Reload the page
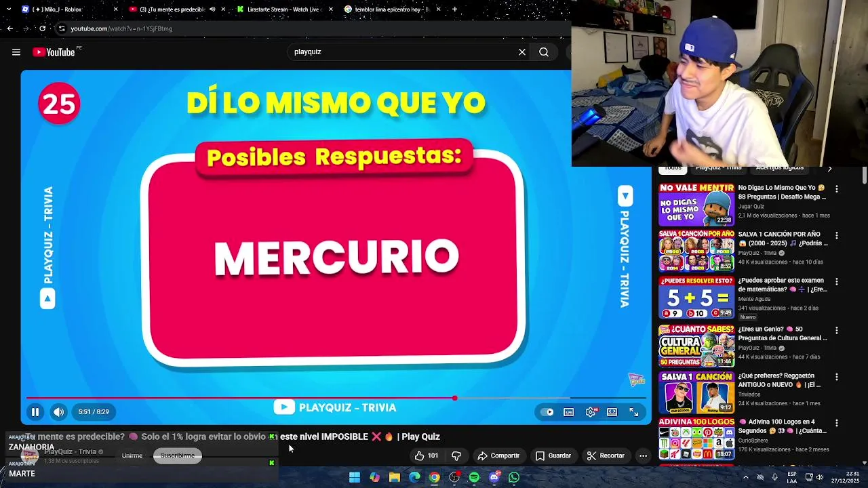Viewport: 868px width, 488px height. click(42, 28)
